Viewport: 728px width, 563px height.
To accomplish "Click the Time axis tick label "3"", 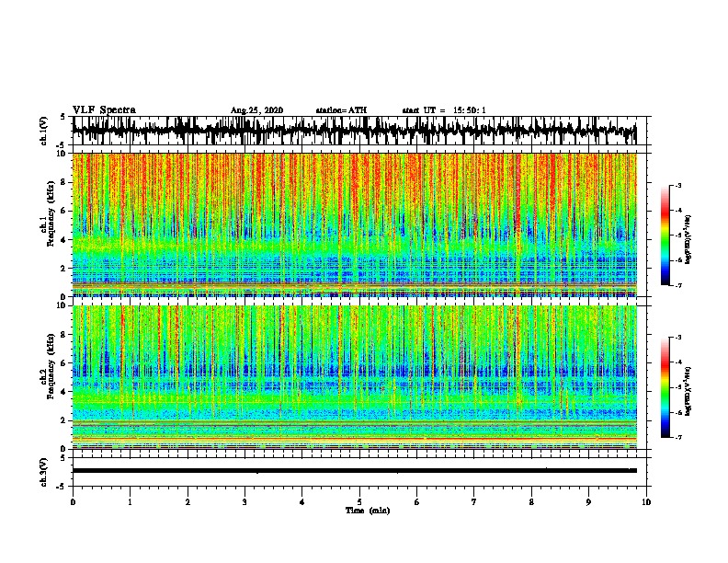I will pyautogui.click(x=245, y=502).
